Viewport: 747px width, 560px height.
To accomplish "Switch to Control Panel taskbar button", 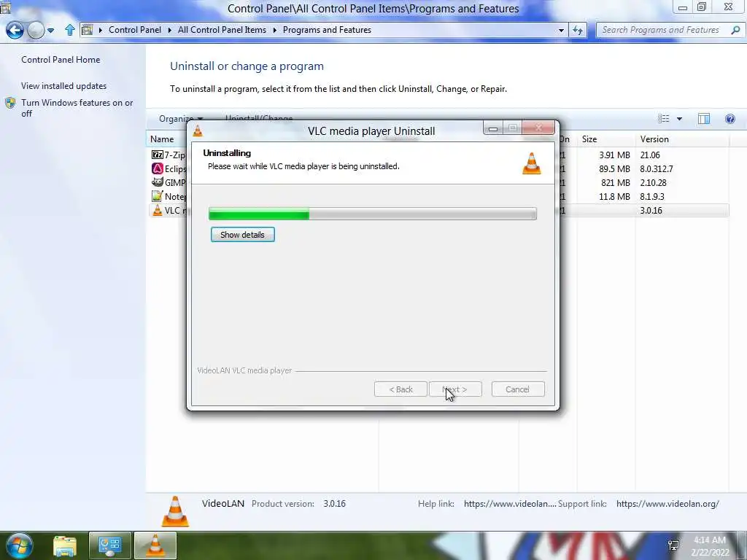I will [x=109, y=545].
